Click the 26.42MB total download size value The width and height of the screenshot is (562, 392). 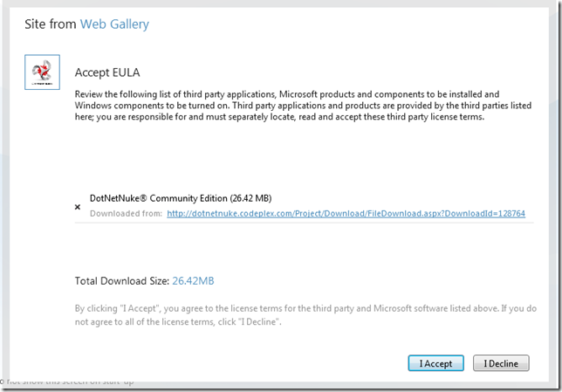(193, 281)
